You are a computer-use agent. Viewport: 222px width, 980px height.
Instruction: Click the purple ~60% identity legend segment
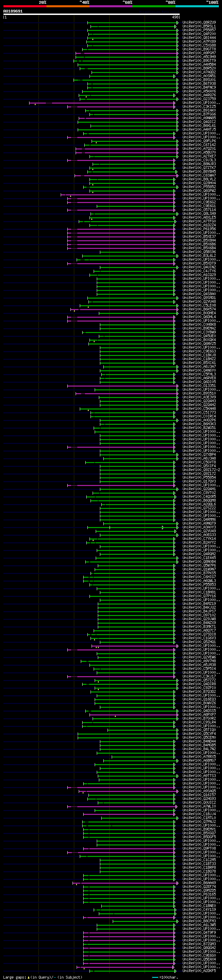[x=111, y=6]
